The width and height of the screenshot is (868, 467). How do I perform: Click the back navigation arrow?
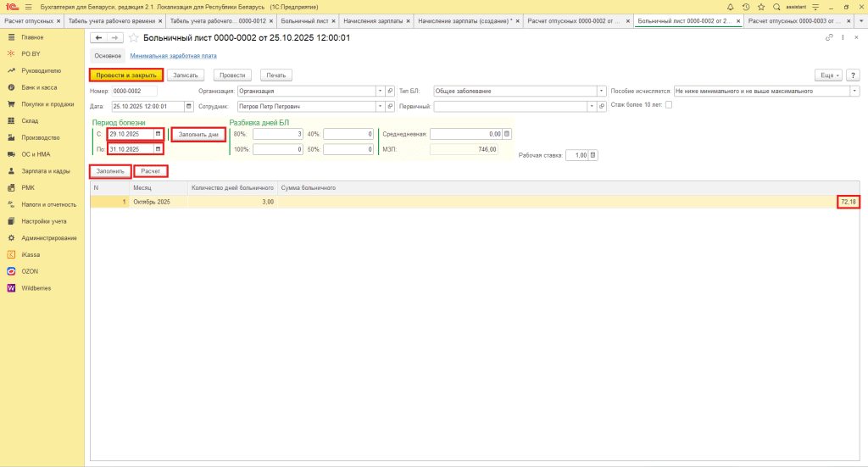pos(98,38)
